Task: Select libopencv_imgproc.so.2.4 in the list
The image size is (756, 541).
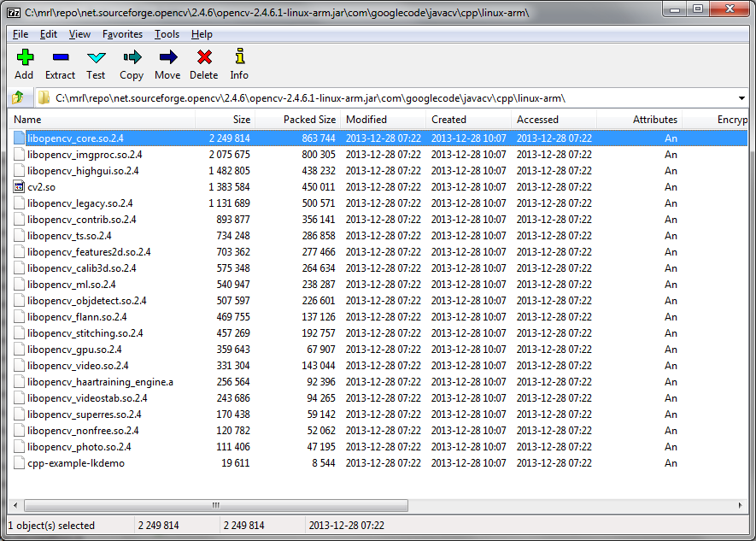Action: tap(84, 155)
